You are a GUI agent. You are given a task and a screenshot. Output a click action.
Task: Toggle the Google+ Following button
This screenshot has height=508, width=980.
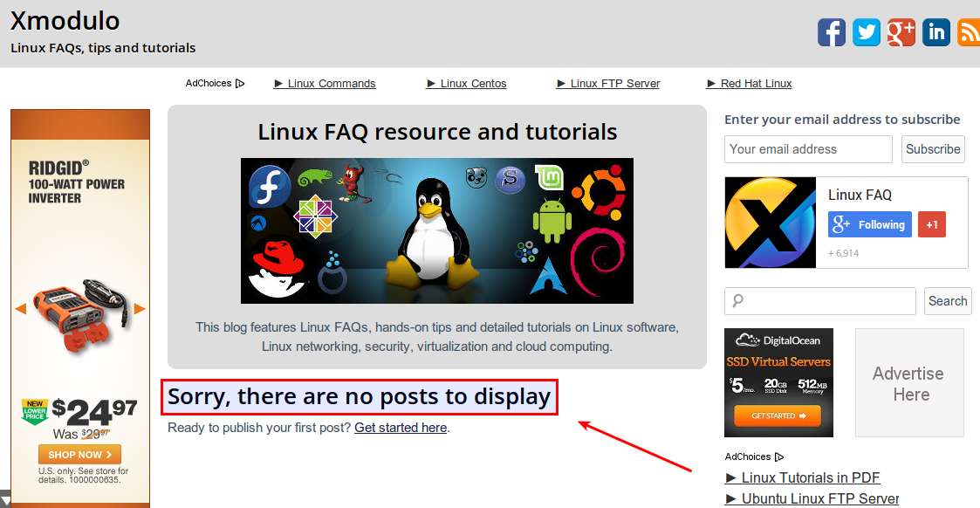(869, 224)
